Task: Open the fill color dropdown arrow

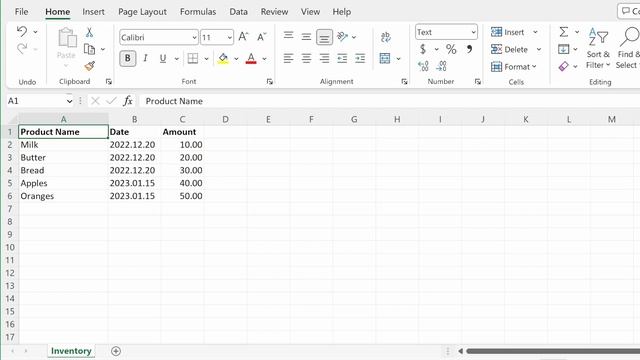Action: click(x=236, y=59)
